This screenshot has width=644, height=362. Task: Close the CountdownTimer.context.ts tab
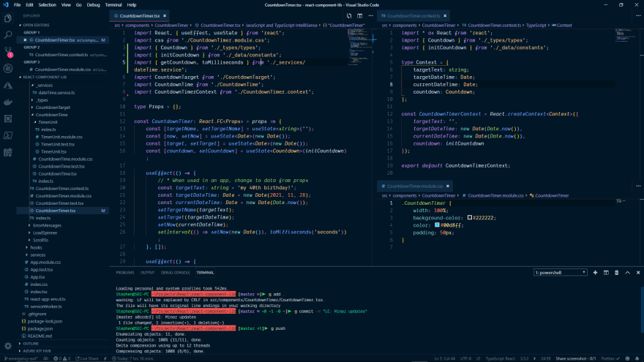pos(445,16)
